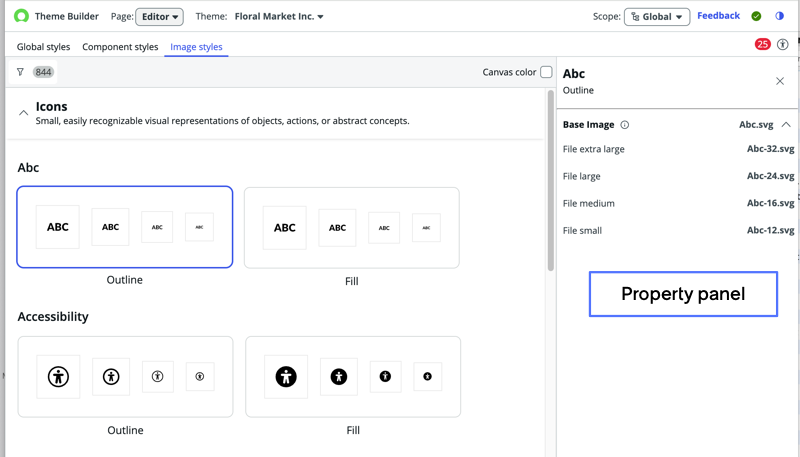This screenshot has height=457, width=800.
Task: Select the Image styles tab
Action: [196, 47]
